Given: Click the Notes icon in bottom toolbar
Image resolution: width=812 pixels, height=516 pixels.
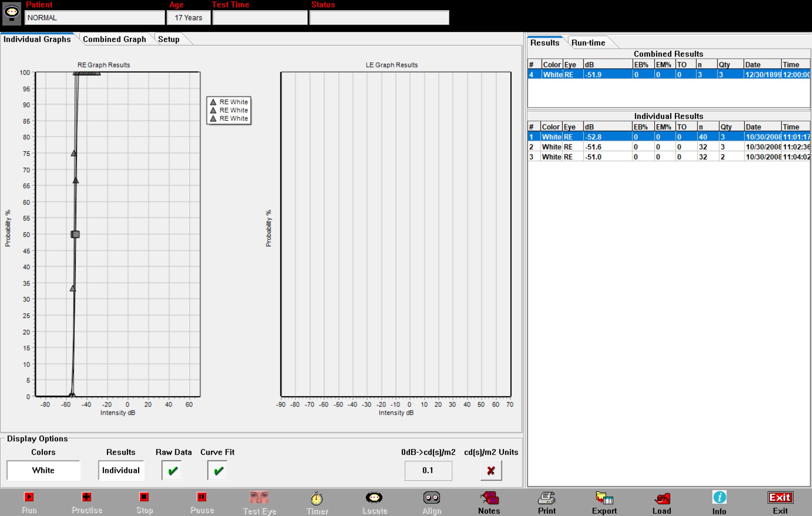Looking at the screenshot, I should (489, 499).
